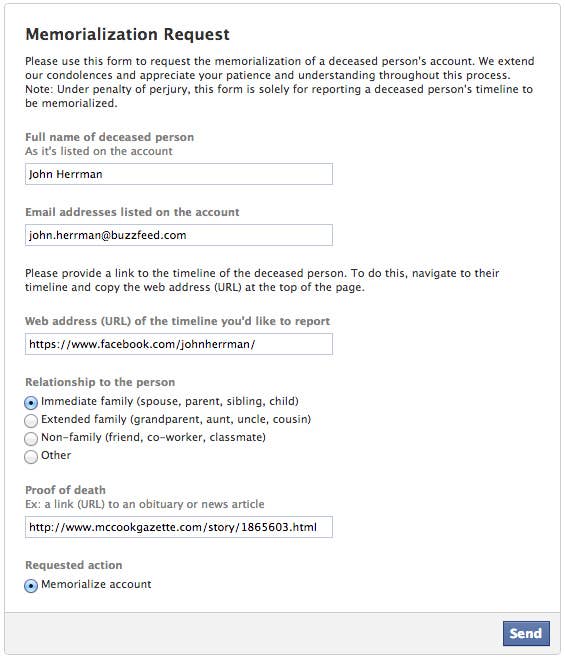
Task: Click the full name field containing John Herrman
Action: 179,174
